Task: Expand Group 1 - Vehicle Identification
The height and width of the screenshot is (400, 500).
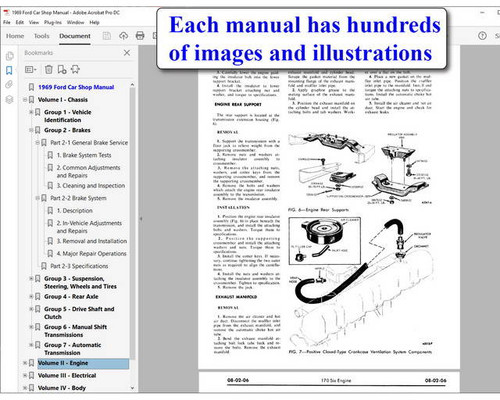Action: pos(31,112)
